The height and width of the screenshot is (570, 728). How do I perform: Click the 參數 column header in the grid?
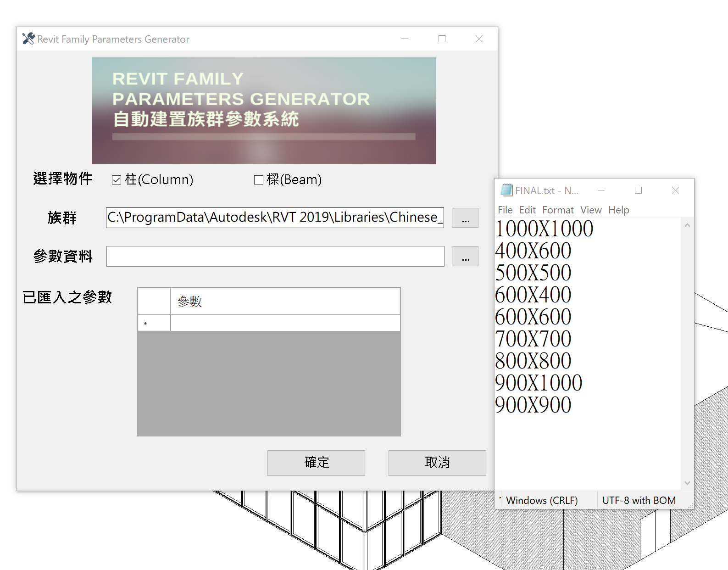pyautogui.click(x=285, y=301)
